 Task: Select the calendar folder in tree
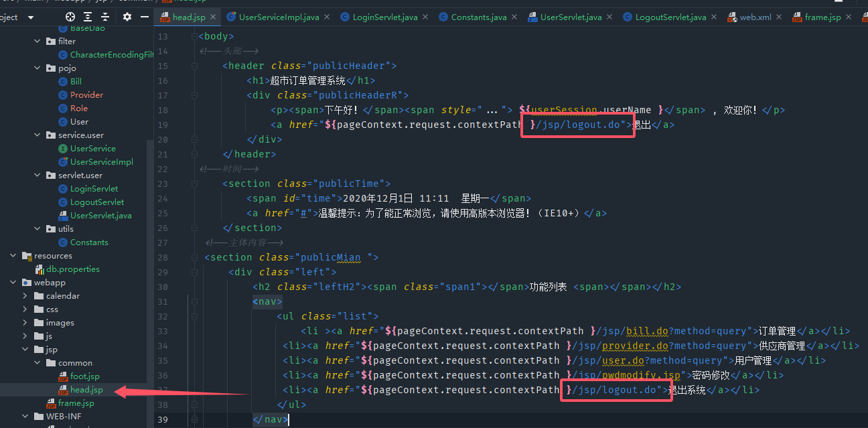point(63,296)
